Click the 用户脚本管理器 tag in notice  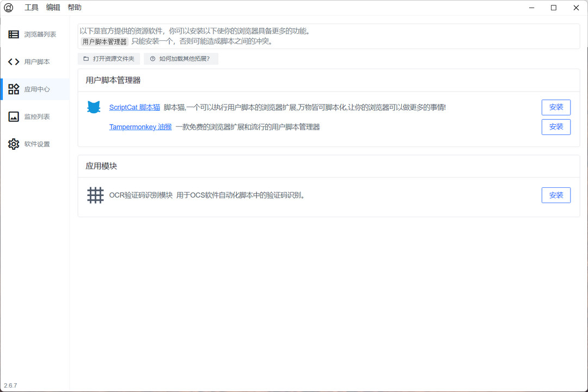(x=105, y=41)
